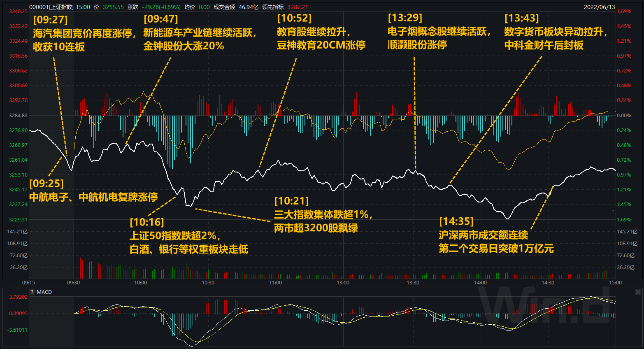Select the 3284.83 previous-close price label
The width and height of the screenshot is (644, 349).
[19, 116]
